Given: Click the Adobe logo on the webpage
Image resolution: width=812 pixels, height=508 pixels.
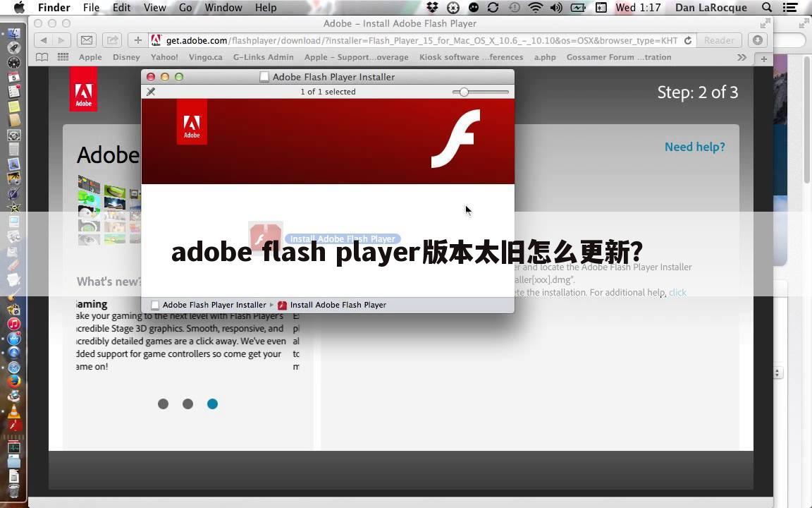Looking at the screenshot, I should (83, 89).
